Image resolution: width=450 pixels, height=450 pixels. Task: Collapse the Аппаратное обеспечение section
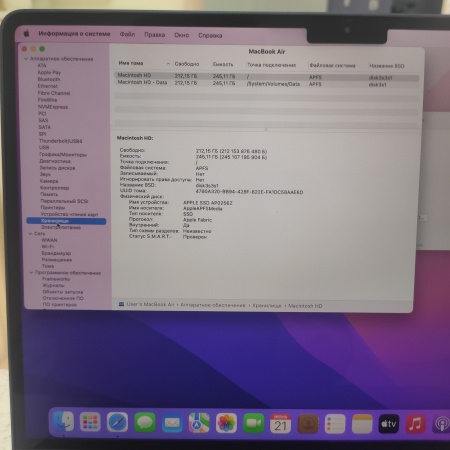[x=26, y=59]
